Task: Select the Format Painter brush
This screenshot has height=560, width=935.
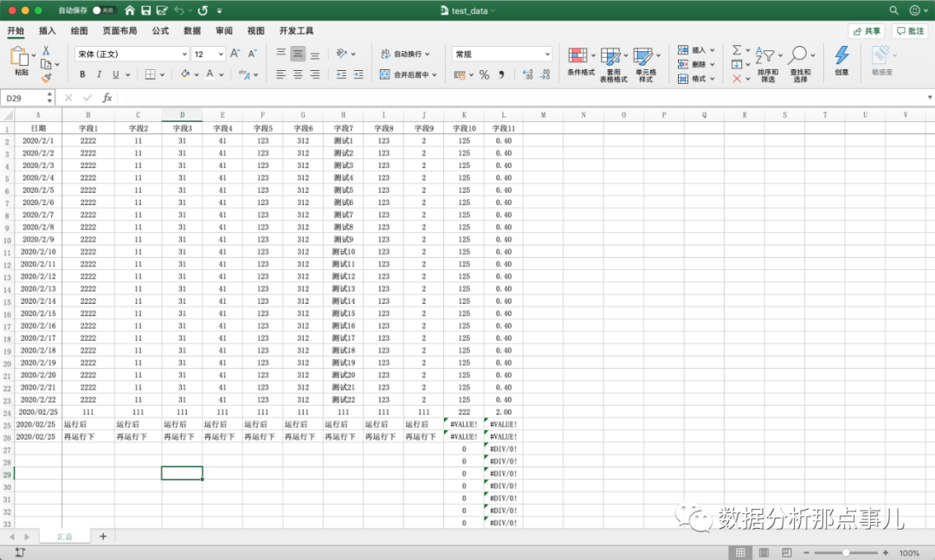Action: pyautogui.click(x=46, y=78)
